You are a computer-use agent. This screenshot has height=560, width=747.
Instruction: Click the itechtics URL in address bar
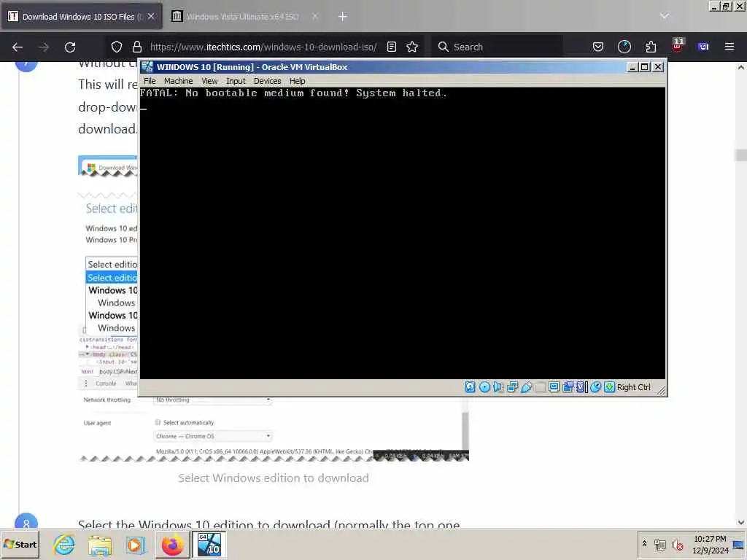pyautogui.click(x=263, y=47)
